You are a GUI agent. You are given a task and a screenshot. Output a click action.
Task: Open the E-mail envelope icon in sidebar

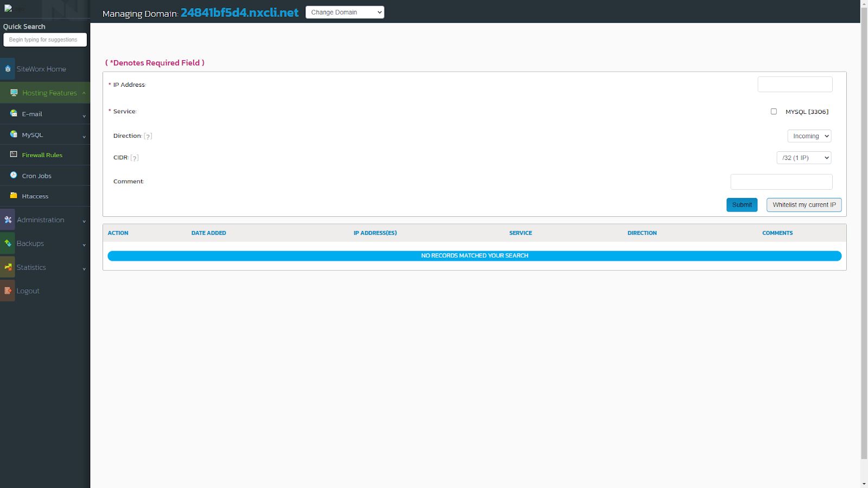point(13,114)
